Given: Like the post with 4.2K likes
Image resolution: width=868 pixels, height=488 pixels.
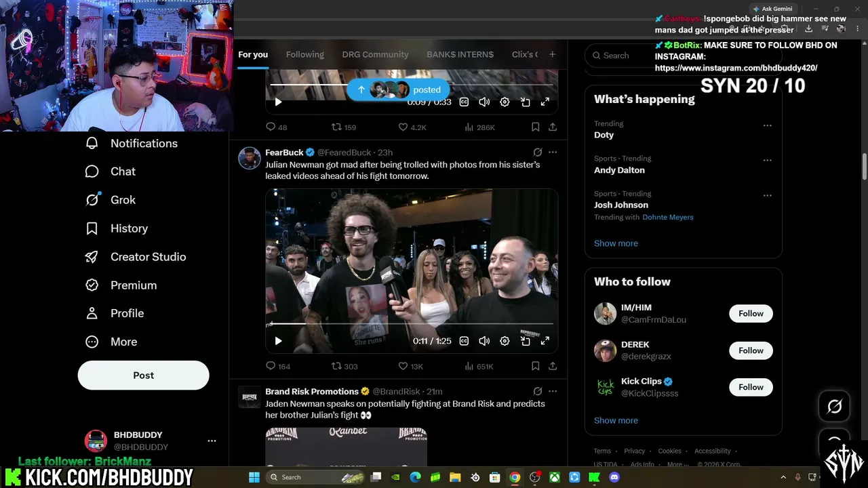Looking at the screenshot, I should [x=412, y=127].
